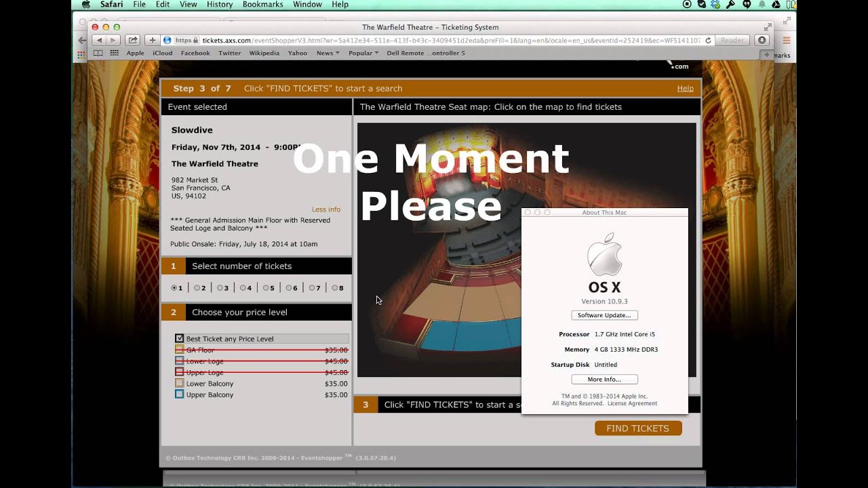This screenshot has height=488, width=868.
Task: Click Software Update in About This Mac
Action: 604,315
